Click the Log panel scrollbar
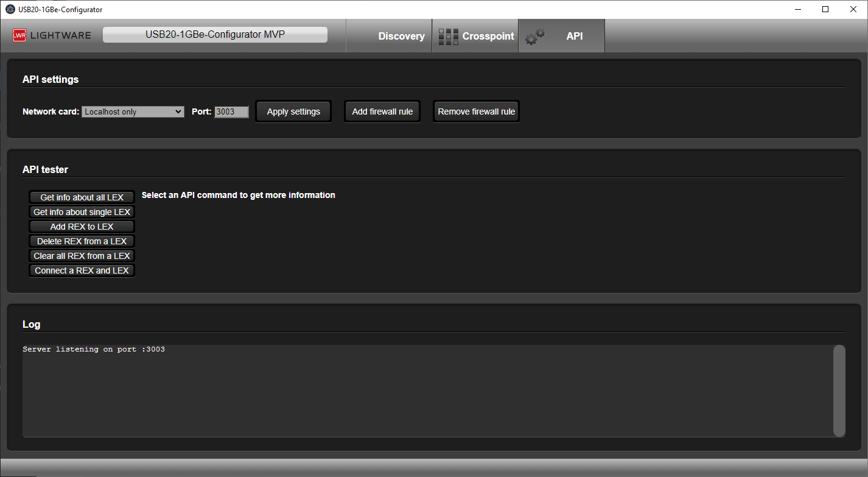This screenshot has height=477, width=868. tap(839, 390)
